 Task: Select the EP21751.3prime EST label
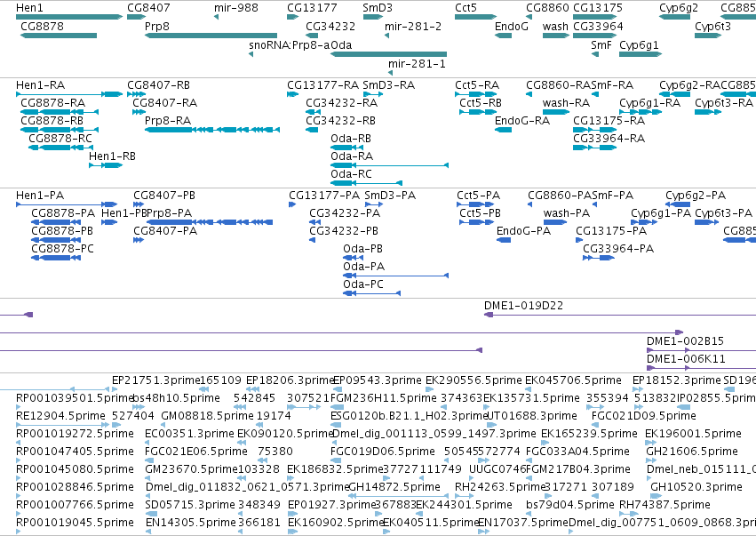tap(155, 380)
